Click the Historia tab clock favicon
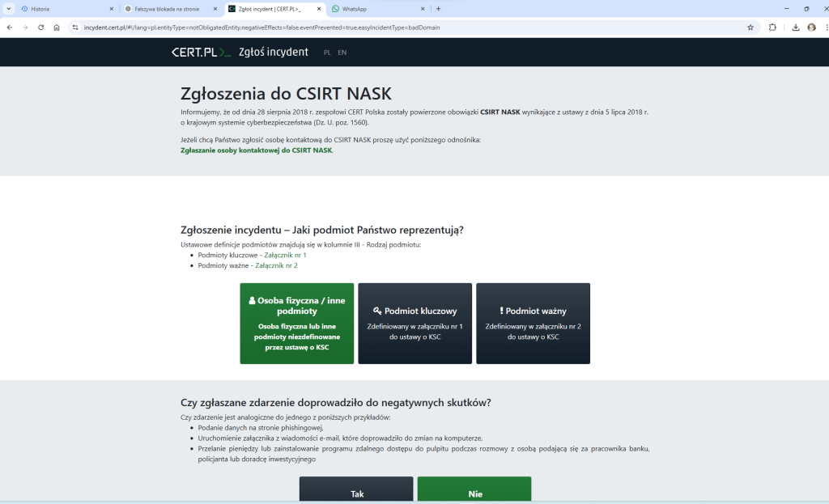 click(x=24, y=9)
